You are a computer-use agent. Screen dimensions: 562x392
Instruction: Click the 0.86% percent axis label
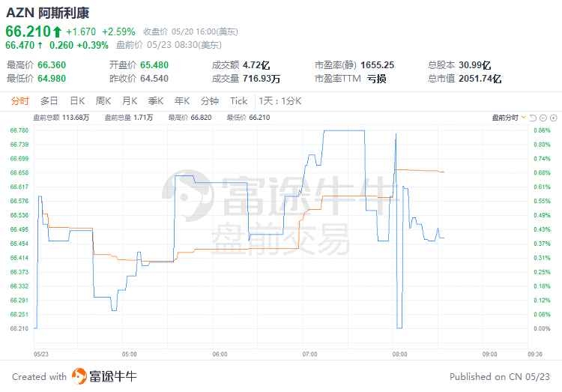(542, 130)
